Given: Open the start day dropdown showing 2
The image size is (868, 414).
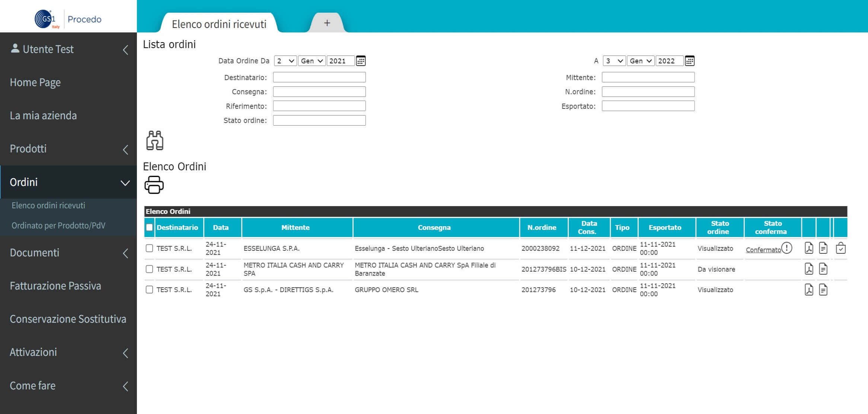Looking at the screenshot, I should point(285,61).
